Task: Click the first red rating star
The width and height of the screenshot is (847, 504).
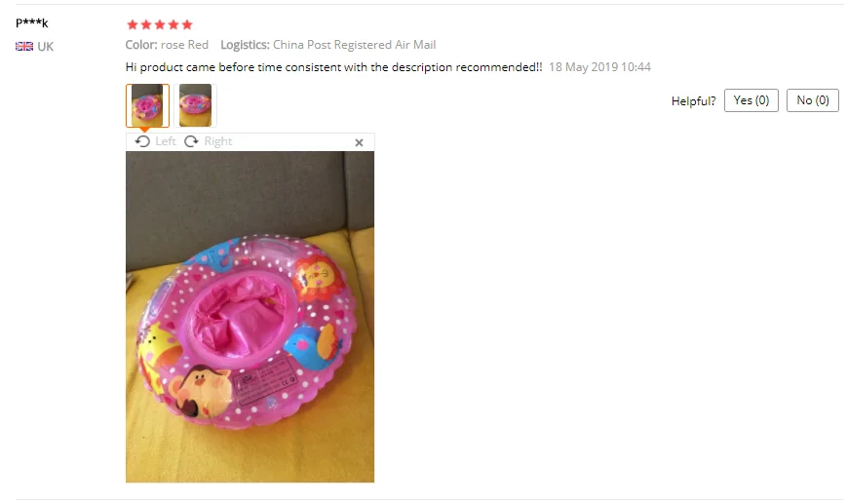Action: 133,24
